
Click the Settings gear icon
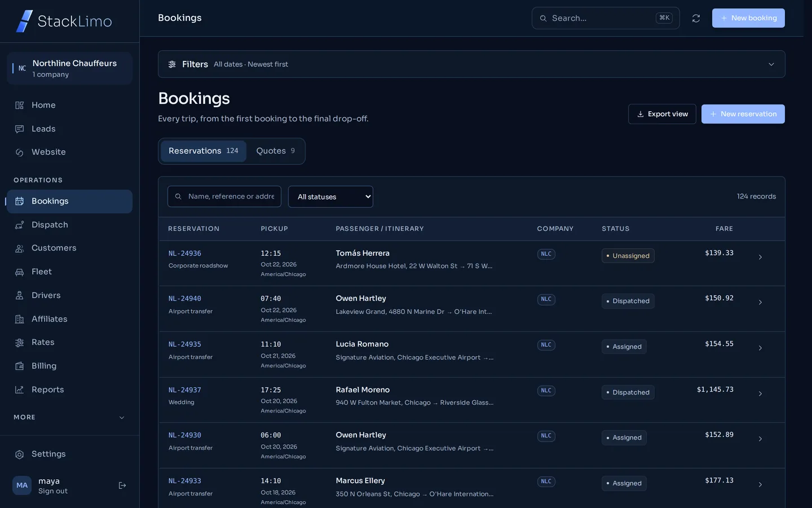coord(20,454)
